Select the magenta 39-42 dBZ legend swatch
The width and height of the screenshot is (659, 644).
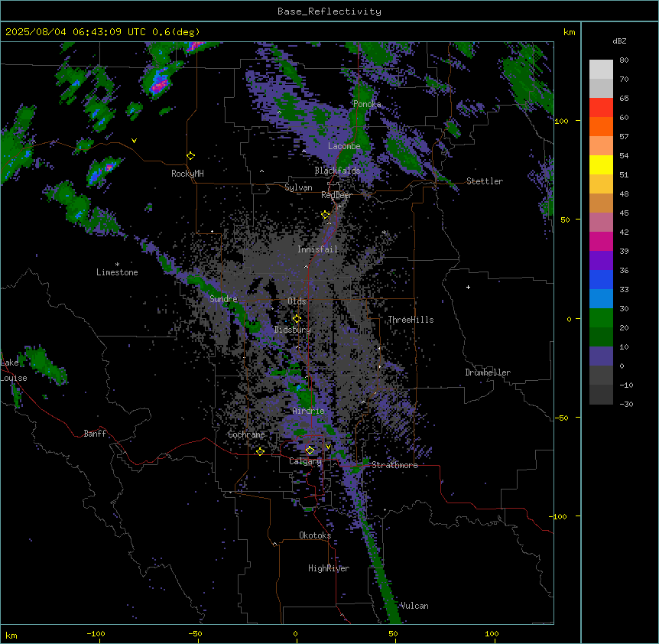coord(601,242)
